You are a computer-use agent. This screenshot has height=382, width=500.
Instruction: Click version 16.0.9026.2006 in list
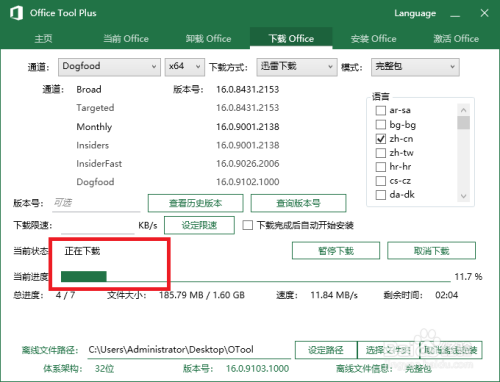pyautogui.click(x=248, y=164)
